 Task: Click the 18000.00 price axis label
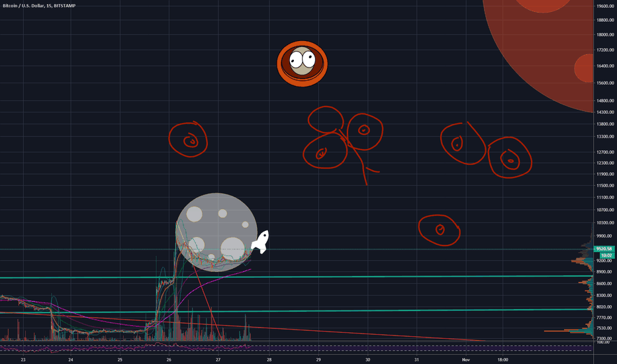point(605,34)
